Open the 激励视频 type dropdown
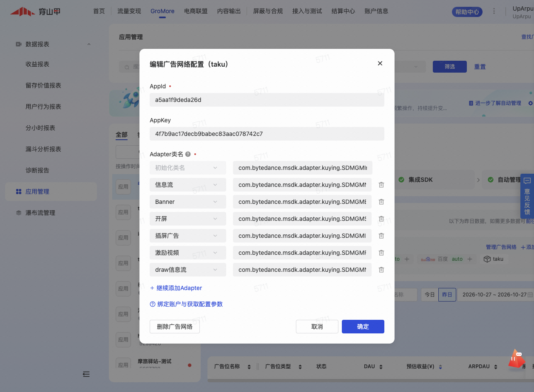The height and width of the screenshot is (392, 534). (188, 253)
